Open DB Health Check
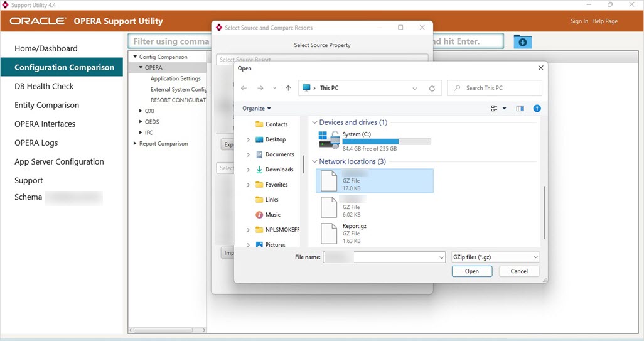The height and width of the screenshot is (341, 644). coord(44,86)
